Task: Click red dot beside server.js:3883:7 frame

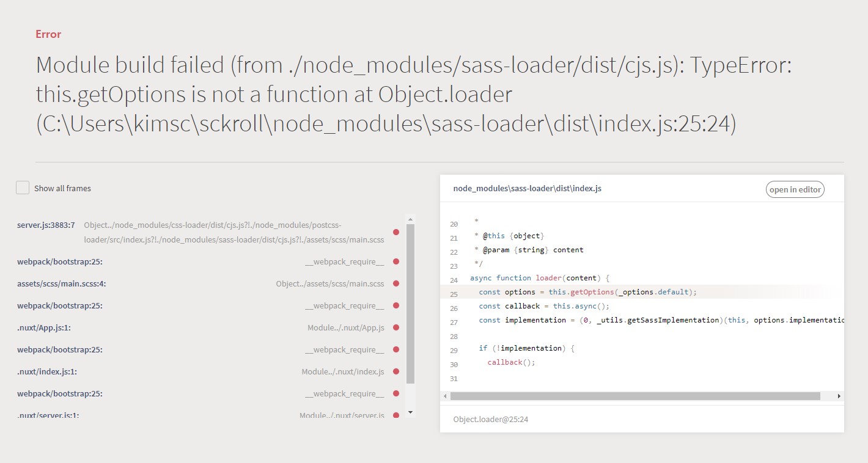Action: pyautogui.click(x=396, y=232)
